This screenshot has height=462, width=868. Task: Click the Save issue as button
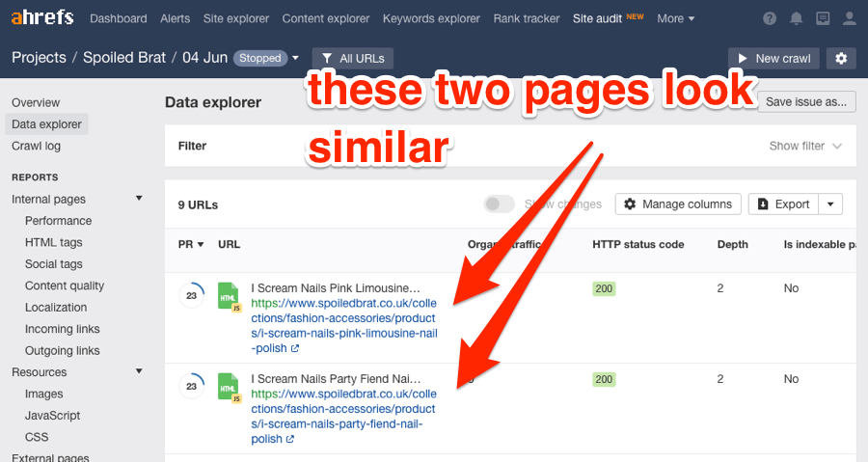[x=806, y=102]
